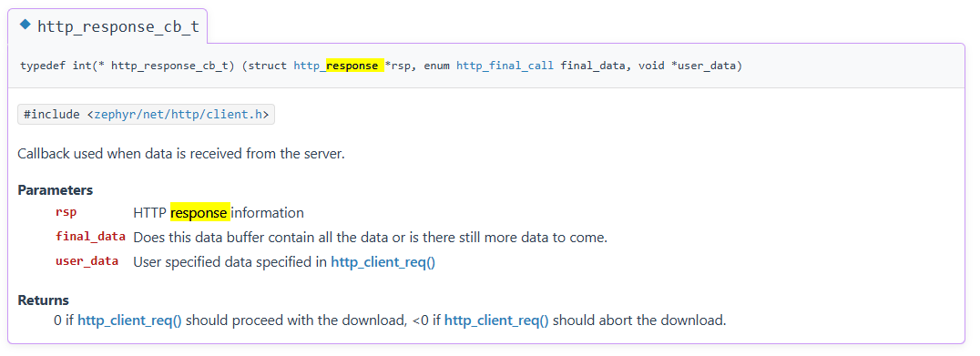Click 'void *user_data' in typedef line

point(688,66)
